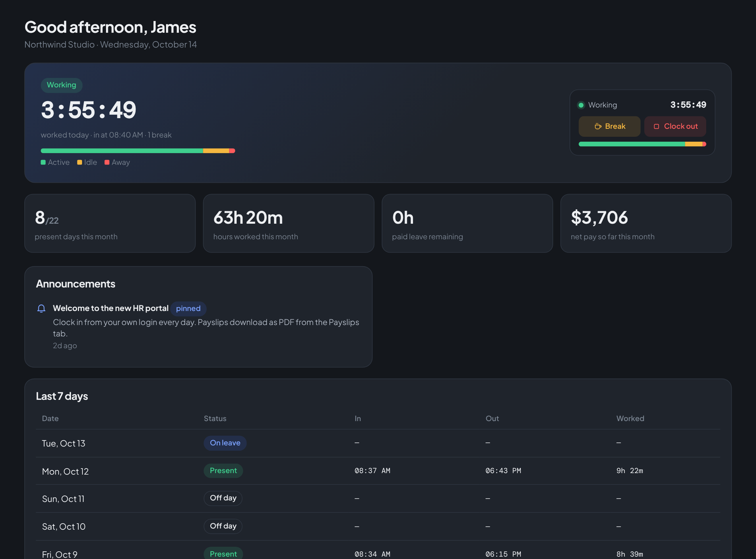The image size is (756, 559).
Task: Click the Off day badge for Sat, Oct 10
Action: pyautogui.click(x=223, y=526)
